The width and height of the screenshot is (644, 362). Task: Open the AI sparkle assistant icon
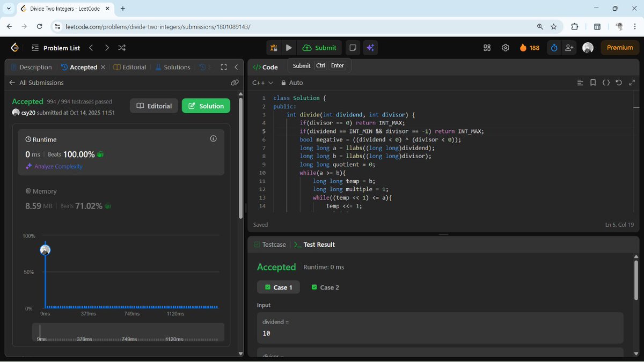point(370,48)
